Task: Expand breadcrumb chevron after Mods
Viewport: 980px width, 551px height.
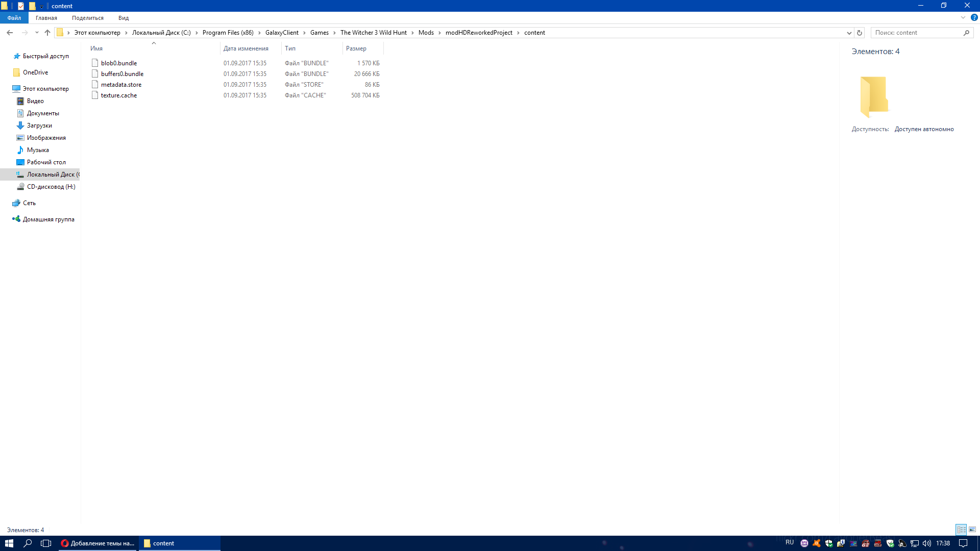Action: 439,33
